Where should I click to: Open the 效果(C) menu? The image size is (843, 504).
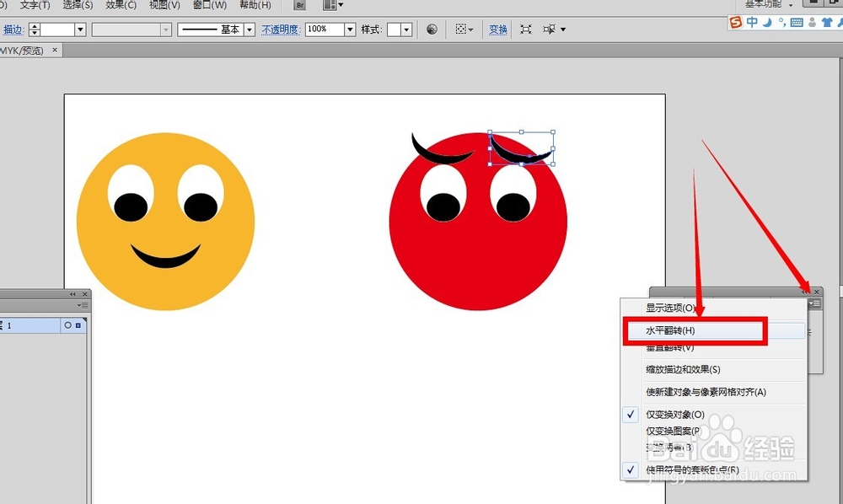(x=121, y=5)
